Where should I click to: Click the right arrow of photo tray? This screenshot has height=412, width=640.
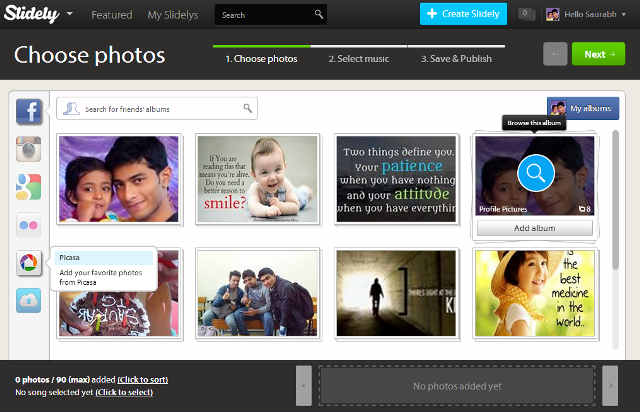pos(610,386)
